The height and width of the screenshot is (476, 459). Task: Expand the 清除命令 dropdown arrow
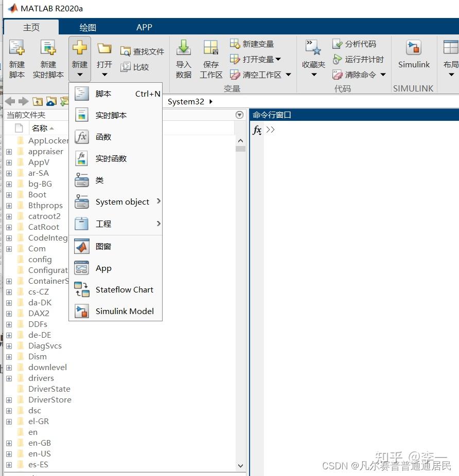(x=383, y=74)
